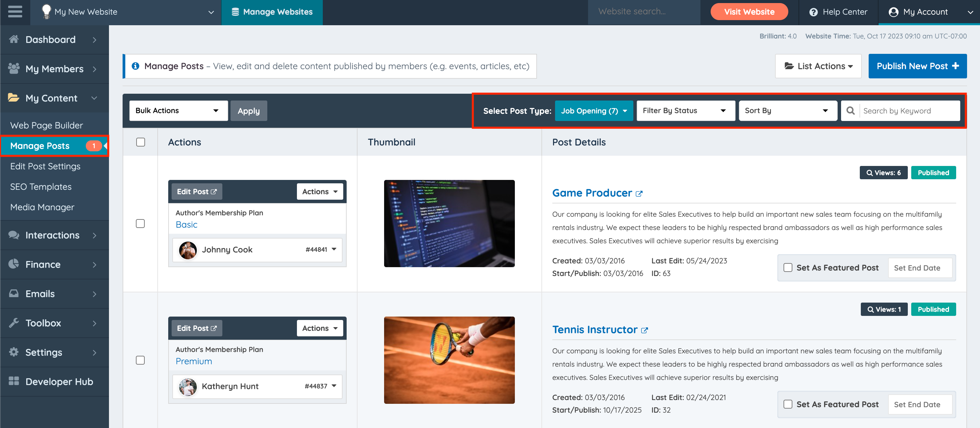Click the tennis racket post thumbnail
Screen dimensions: 980x428
coord(449,360)
